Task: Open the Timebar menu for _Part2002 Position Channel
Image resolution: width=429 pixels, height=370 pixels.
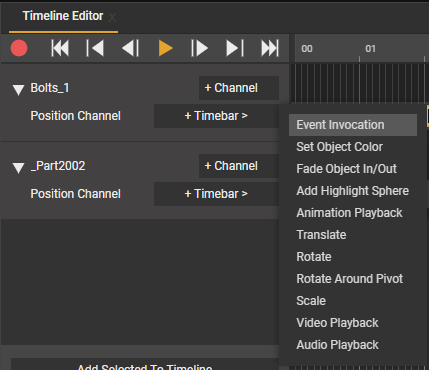Action: point(216,194)
